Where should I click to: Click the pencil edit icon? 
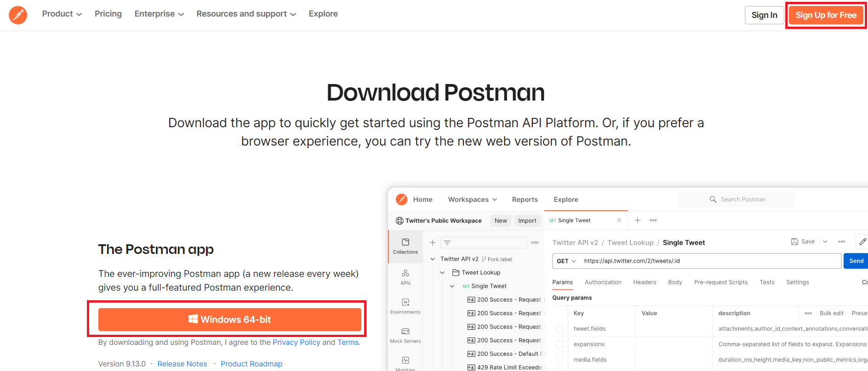[862, 242]
